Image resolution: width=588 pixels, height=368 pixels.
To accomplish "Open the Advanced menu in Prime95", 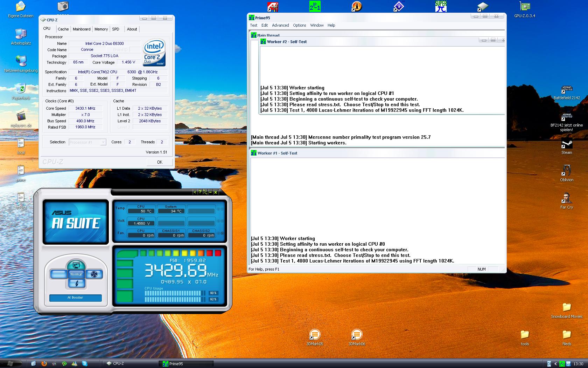I will tap(280, 25).
